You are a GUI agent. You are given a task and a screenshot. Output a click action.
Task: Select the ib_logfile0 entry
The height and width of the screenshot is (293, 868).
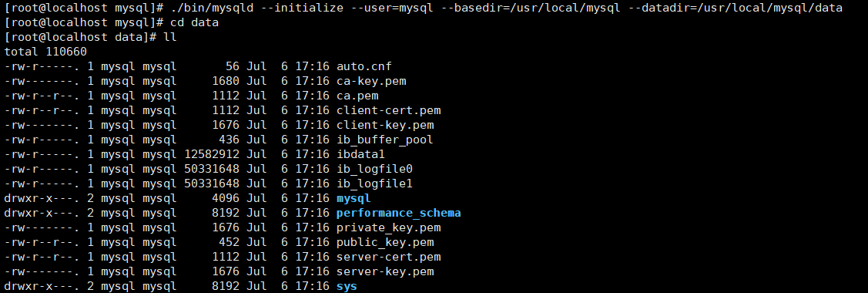(x=374, y=169)
